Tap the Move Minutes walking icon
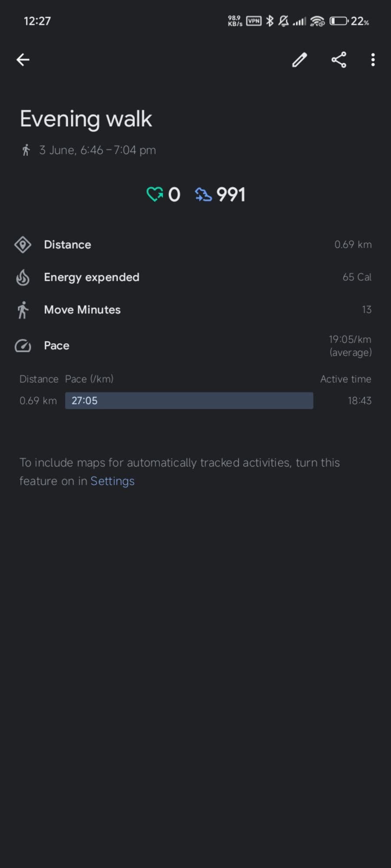The image size is (391, 868). coord(23,310)
